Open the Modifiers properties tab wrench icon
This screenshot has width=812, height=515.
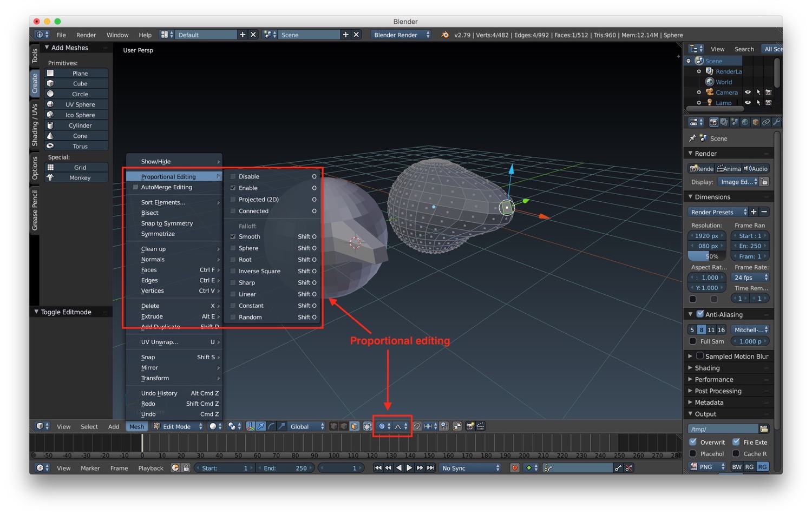click(x=776, y=122)
